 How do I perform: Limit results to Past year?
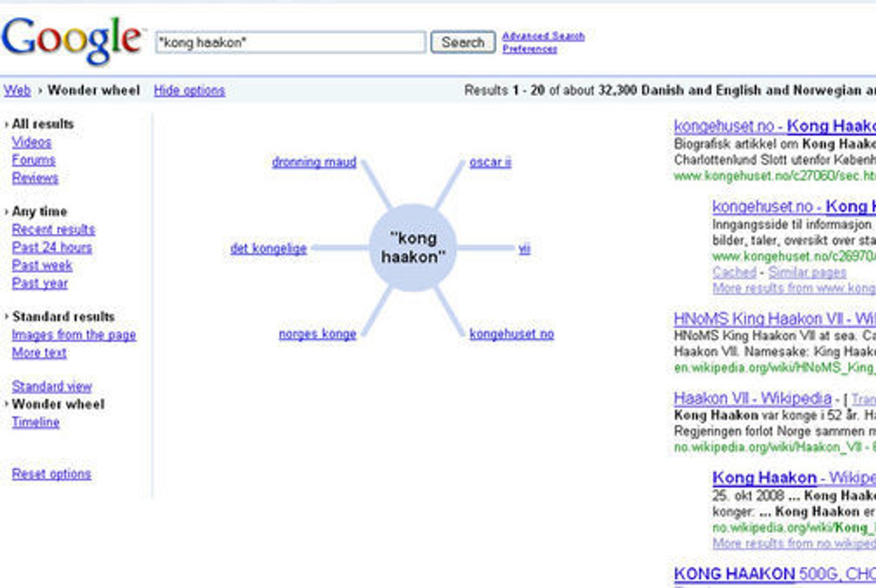click(40, 283)
